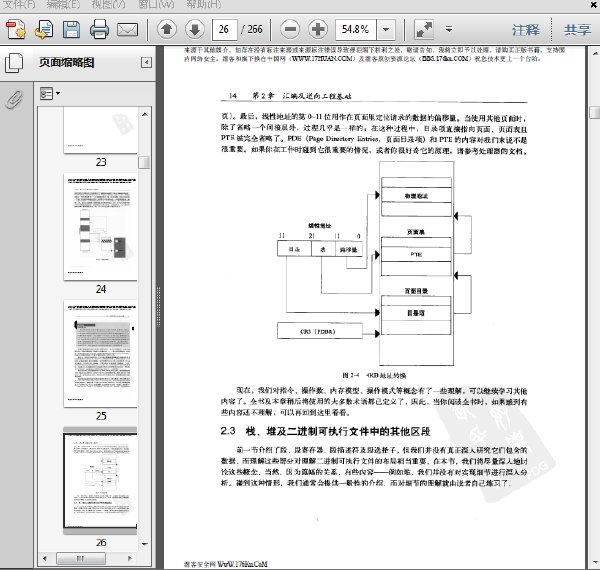Click the figure caption 图 2-4
Screen dimensions: 600x570
click(374, 375)
